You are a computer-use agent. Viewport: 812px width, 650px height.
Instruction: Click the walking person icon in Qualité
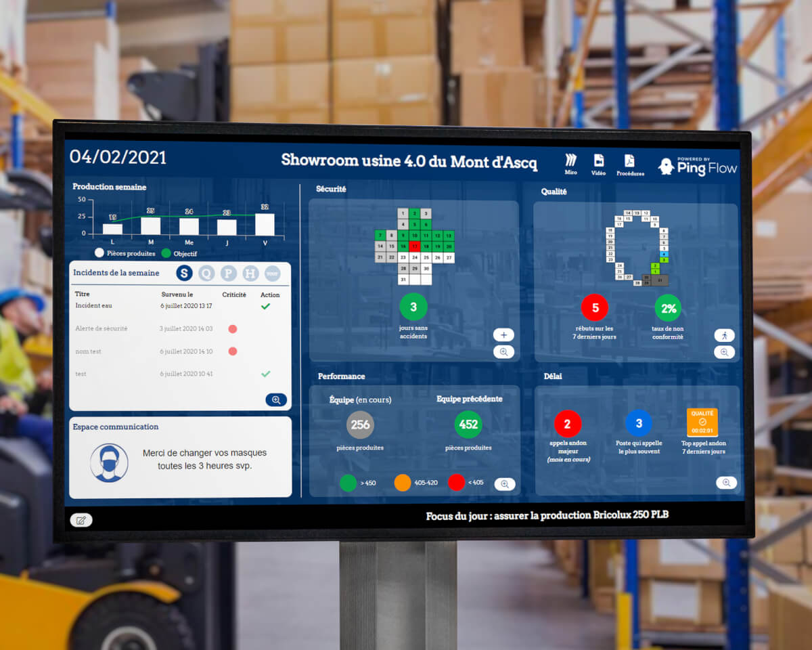coord(724,335)
